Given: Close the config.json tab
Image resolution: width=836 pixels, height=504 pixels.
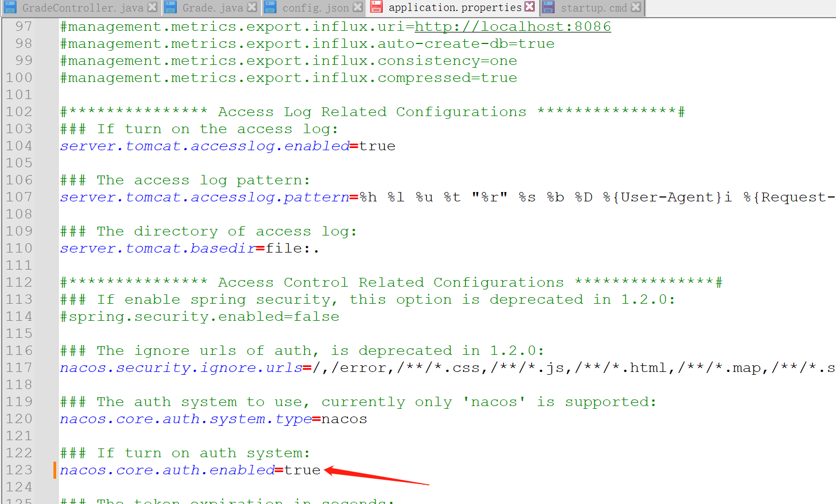Looking at the screenshot, I should pyautogui.click(x=357, y=7).
